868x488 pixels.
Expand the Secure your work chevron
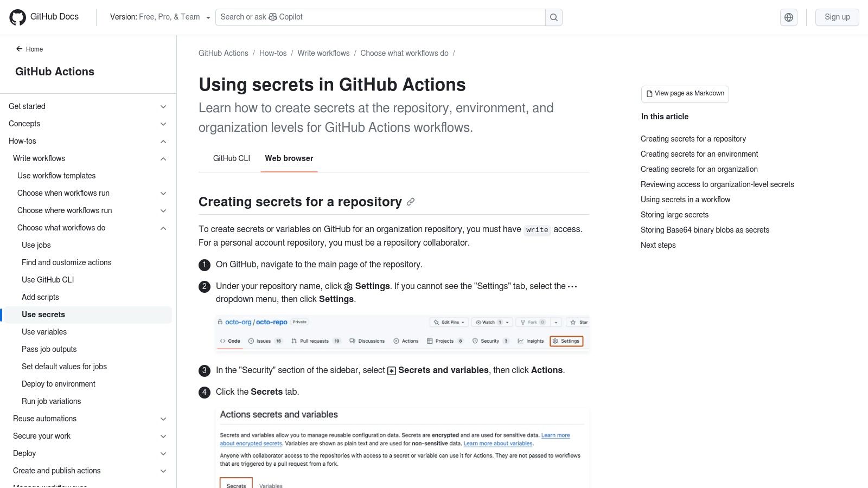click(163, 436)
